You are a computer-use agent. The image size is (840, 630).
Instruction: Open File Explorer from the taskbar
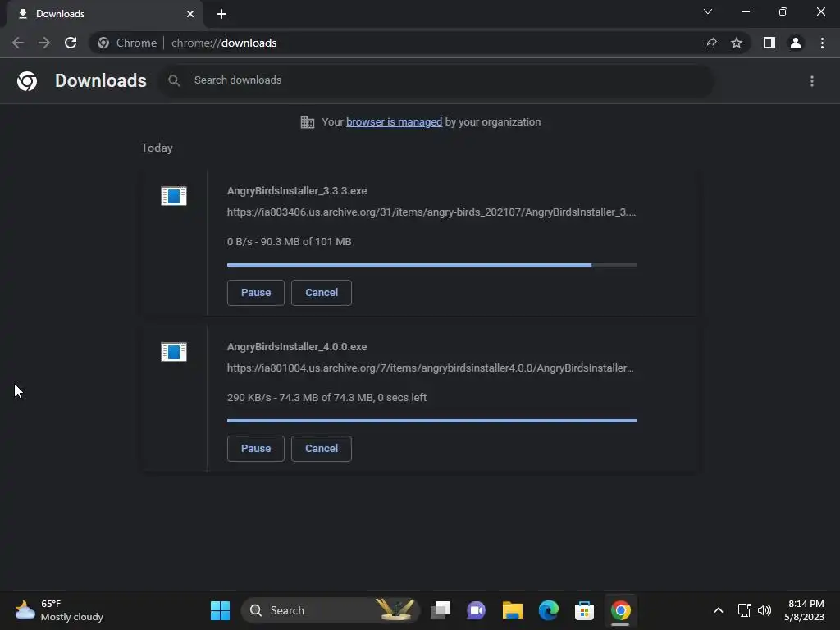[x=512, y=610]
